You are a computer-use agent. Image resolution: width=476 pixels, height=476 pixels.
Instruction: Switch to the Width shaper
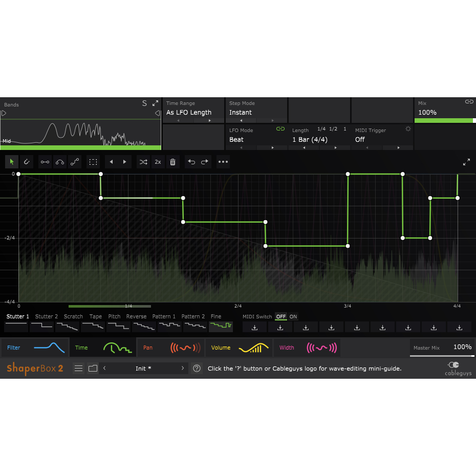point(307,348)
